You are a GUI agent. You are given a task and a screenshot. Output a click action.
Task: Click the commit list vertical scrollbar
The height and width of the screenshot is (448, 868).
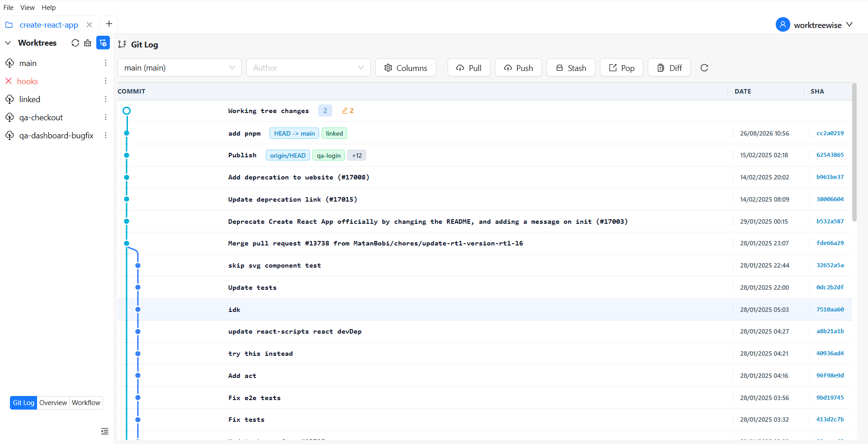[854, 152]
